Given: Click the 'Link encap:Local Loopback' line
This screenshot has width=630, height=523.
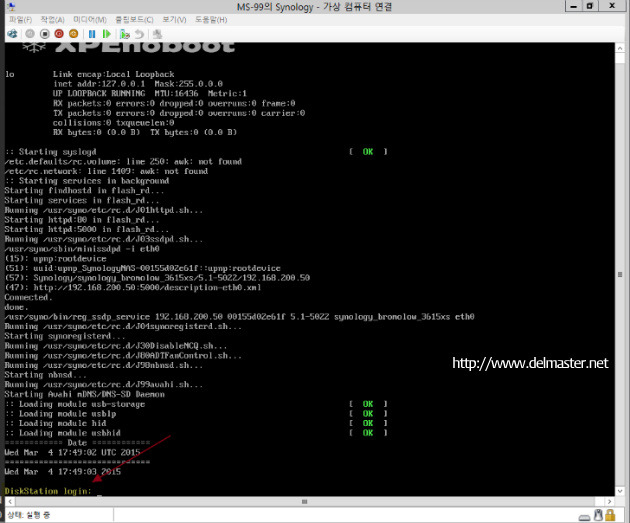Looking at the screenshot, I should [x=113, y=74].
